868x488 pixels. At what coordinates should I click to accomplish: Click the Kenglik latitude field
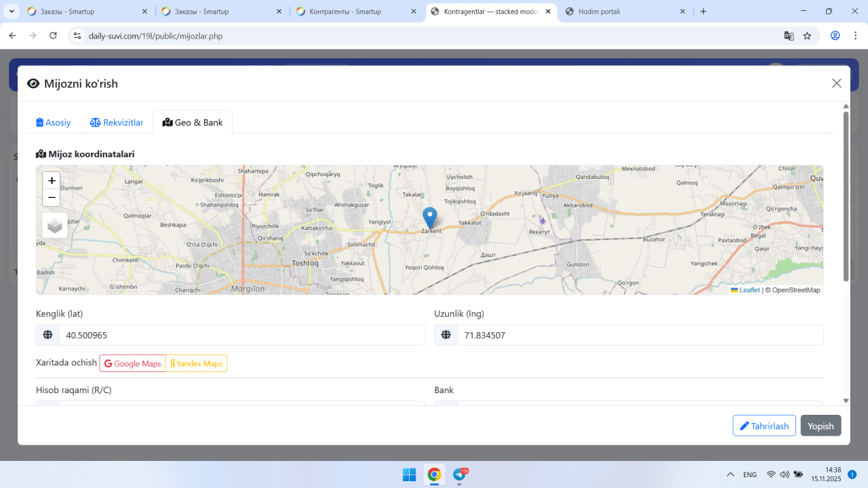pyautogui.click(x=241, y=335)
